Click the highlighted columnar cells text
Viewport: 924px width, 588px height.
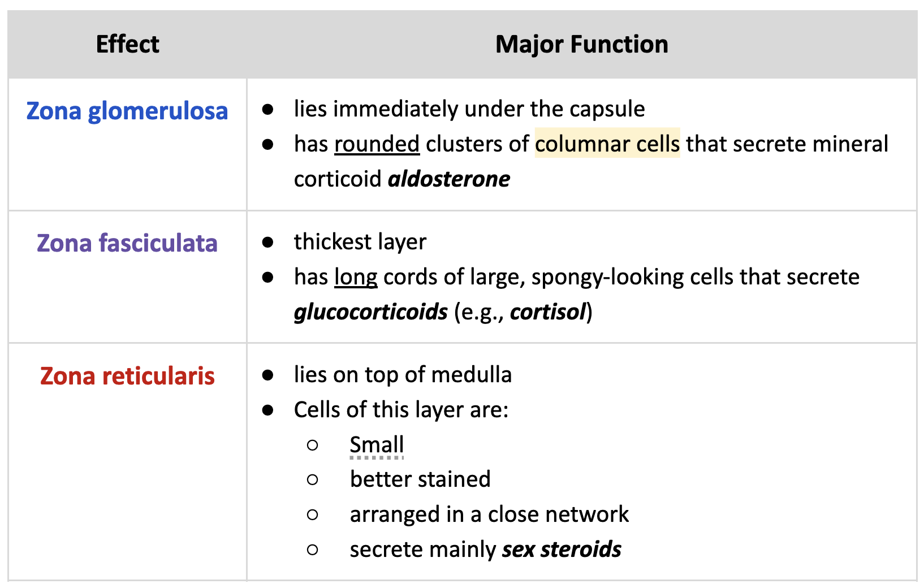607,144
